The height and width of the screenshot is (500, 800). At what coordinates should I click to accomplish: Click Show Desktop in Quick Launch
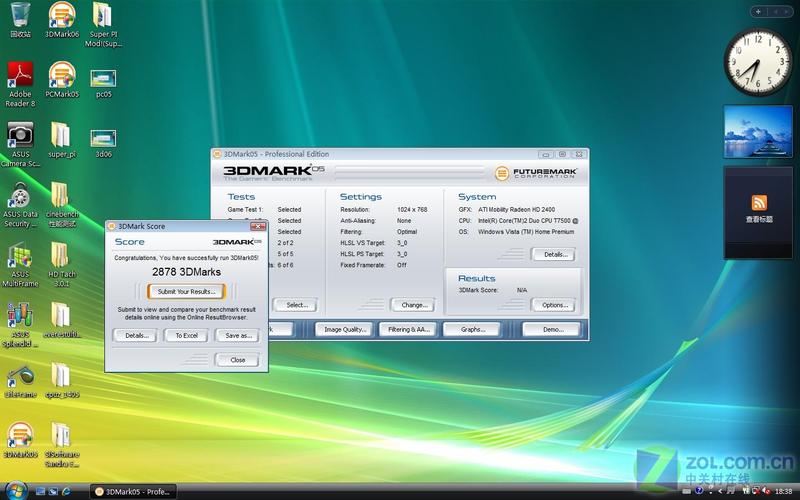coord(40,491)
